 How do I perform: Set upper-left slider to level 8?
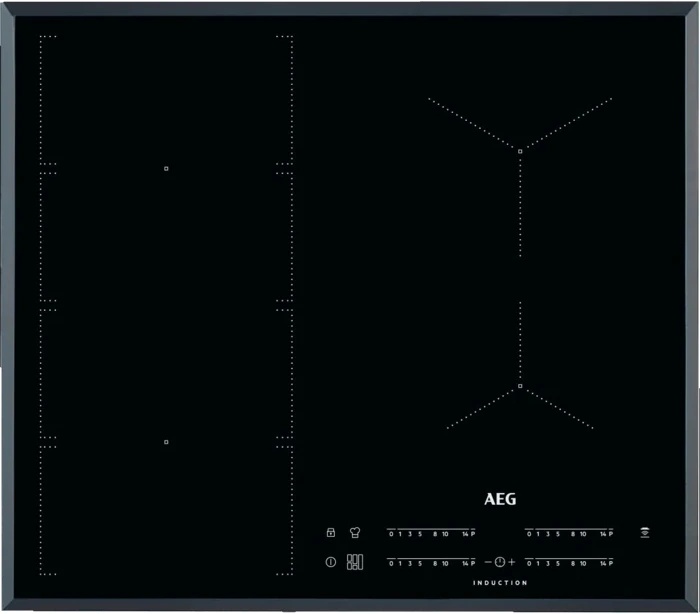tap(435, 534)
